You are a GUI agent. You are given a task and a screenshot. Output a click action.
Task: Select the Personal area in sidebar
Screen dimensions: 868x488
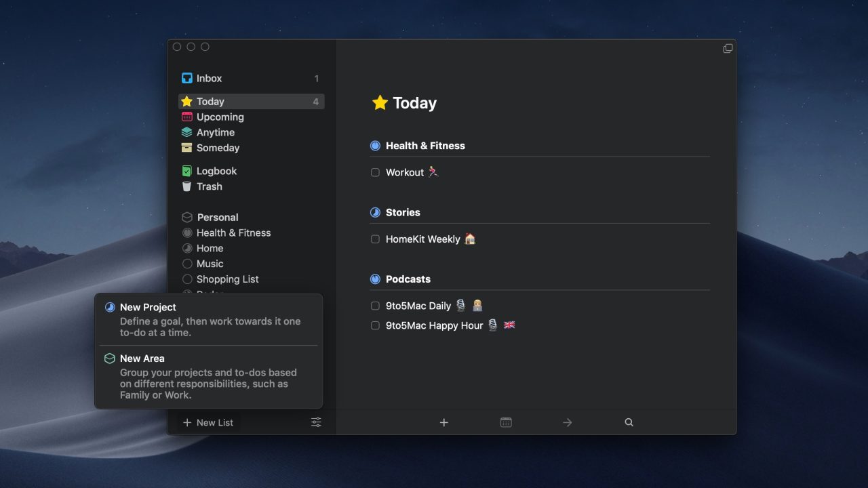click(x=217, y=218)
